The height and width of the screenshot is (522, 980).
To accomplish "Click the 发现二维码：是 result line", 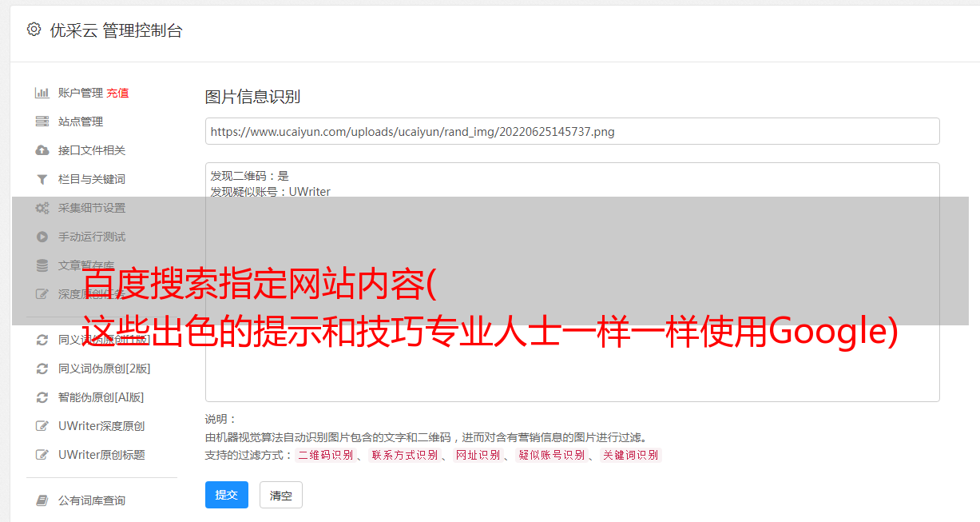I will pyautogui.click(x=249, y=176).
